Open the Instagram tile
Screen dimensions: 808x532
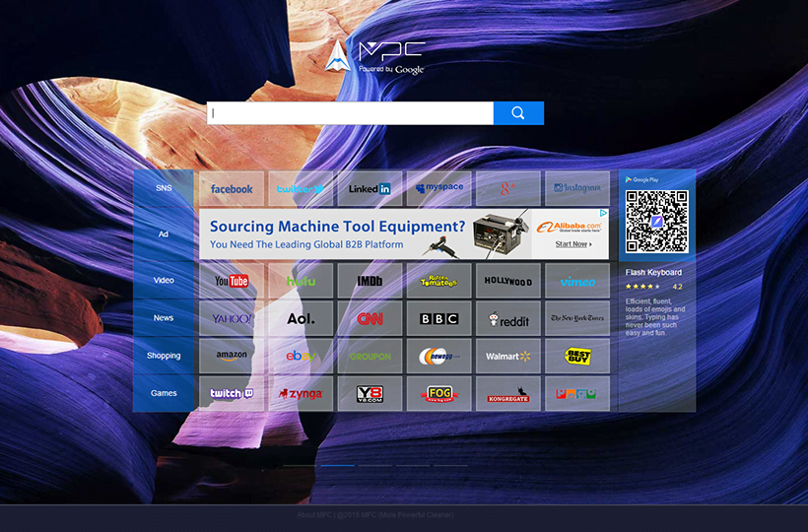(x=577, y=188)
